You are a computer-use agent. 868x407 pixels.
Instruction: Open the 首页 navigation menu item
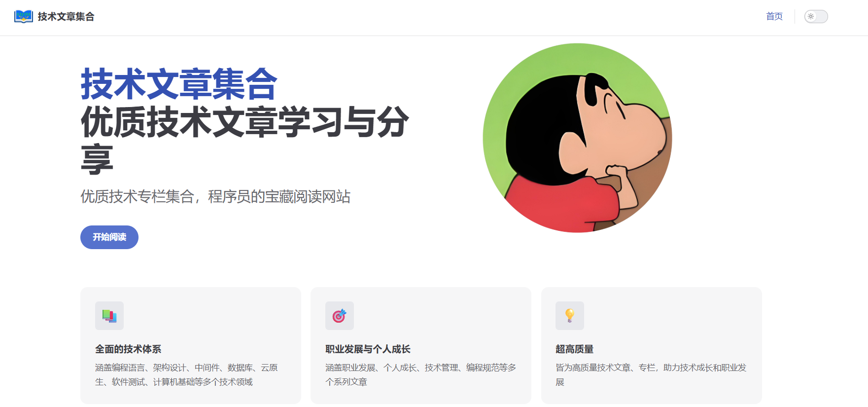(774, 16)
